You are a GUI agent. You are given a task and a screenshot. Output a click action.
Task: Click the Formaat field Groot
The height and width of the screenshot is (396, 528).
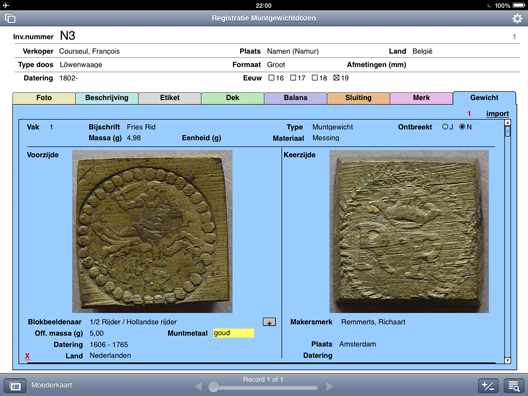click(x=276, y=65)
